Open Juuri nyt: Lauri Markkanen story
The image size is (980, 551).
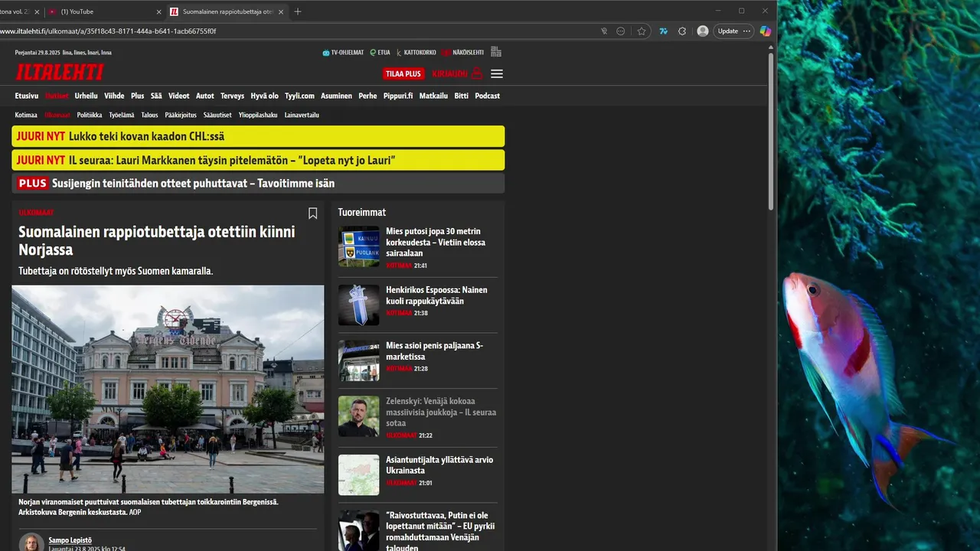[x=258, y=160]
